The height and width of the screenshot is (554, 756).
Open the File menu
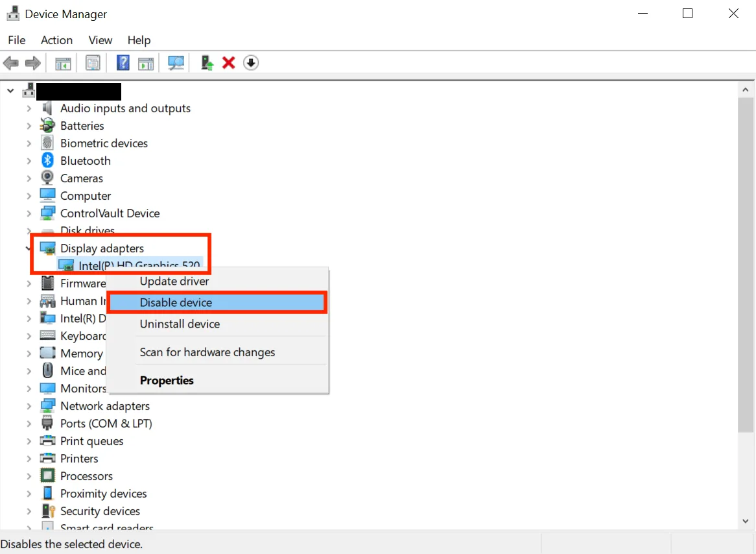pyautogui.click(x=17, y=40)
